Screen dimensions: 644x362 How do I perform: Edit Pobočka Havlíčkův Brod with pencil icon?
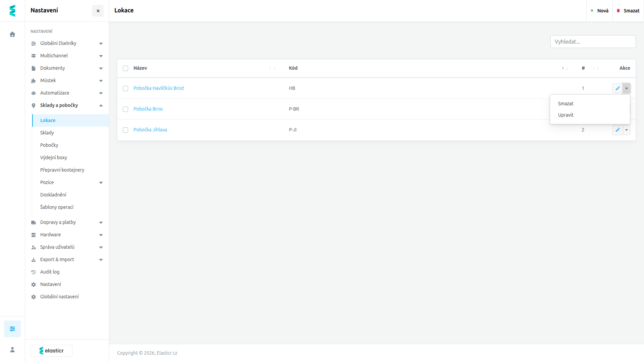(618, 88)
